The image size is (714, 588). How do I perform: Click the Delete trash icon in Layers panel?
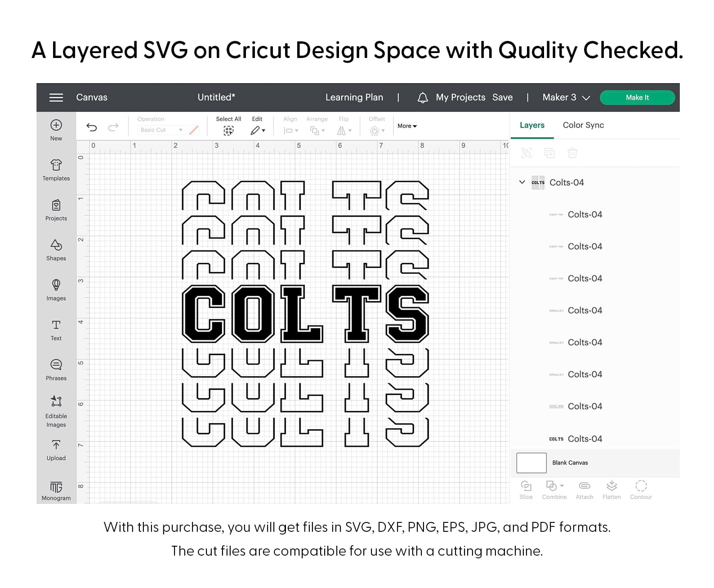pos(572,153)
